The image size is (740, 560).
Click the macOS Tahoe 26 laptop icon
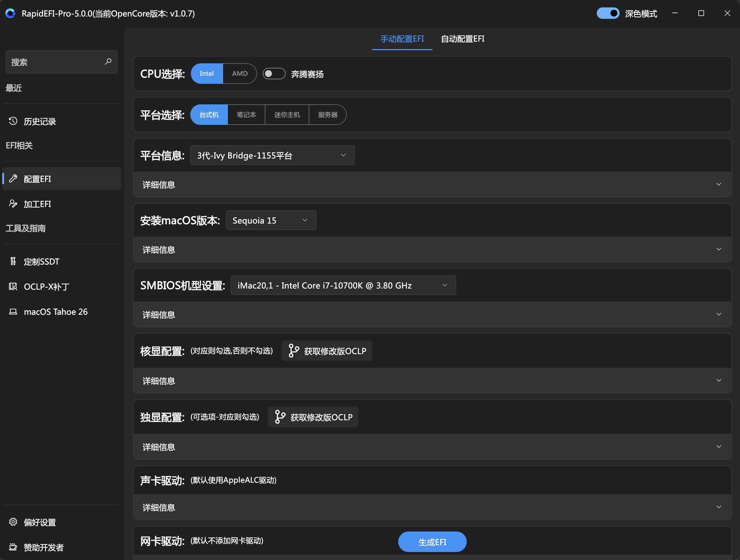coord(13,312)
